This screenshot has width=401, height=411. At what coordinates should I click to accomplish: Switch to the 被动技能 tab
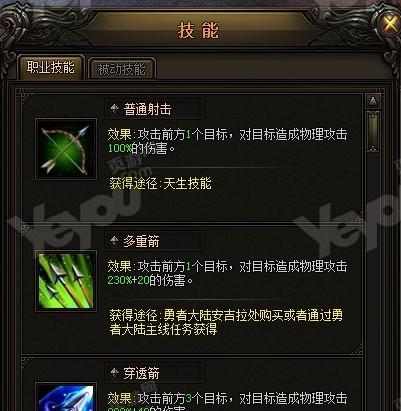point(121,69)
